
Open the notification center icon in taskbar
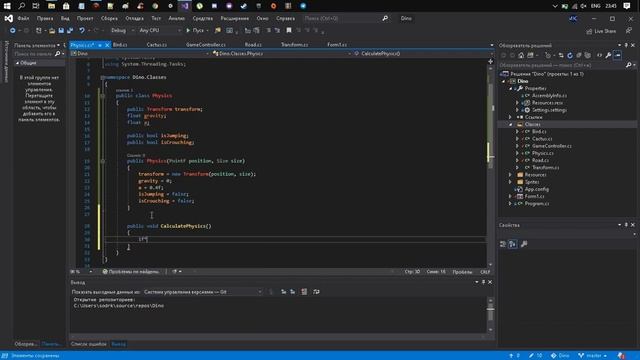tap(627, 6)
